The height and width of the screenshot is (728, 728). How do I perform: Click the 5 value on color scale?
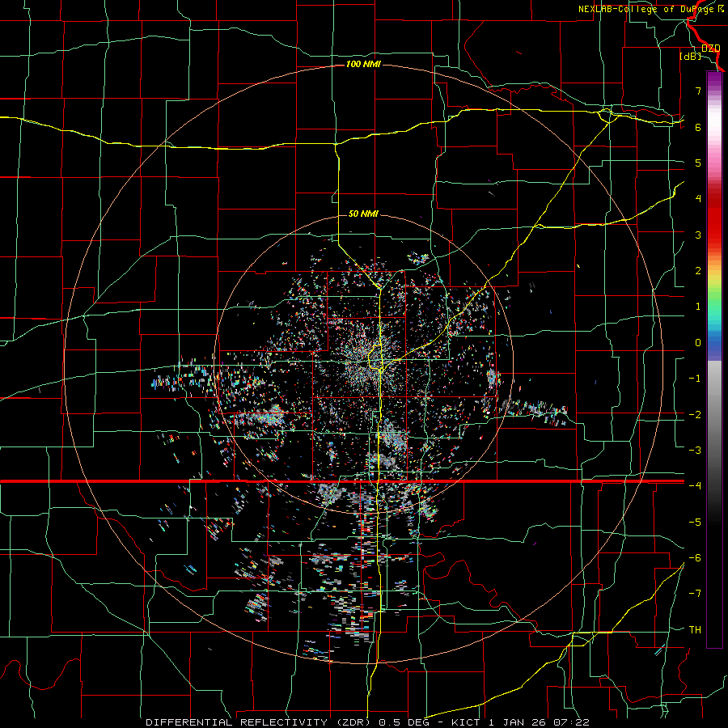coord(698,163)
